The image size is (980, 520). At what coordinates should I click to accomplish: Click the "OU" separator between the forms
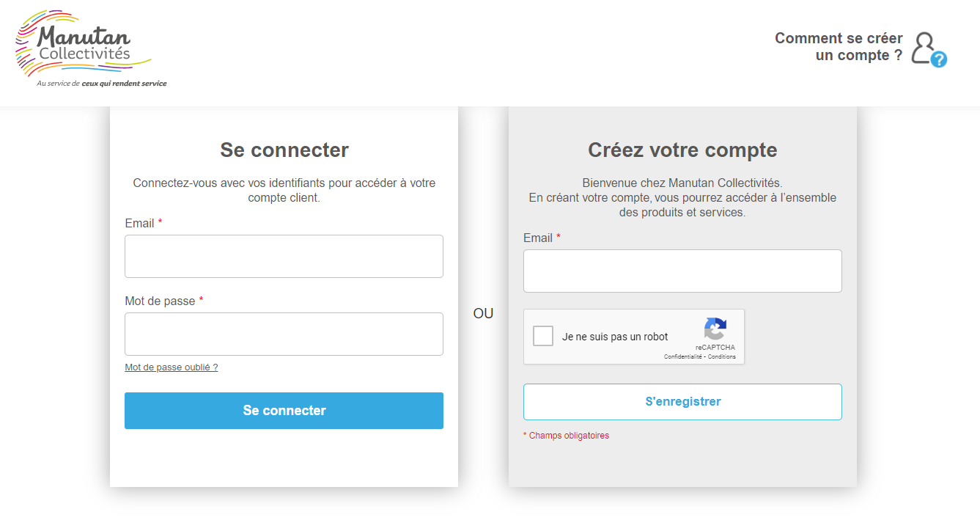click(x=483, y=314)
